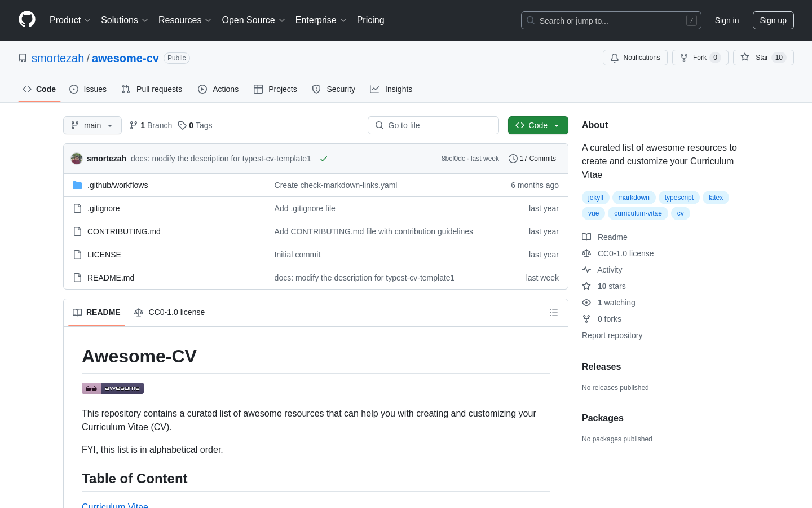Click smortezah avatar in commit row
The height and width of the screenshot is (508, 812).
tap(77, 159)
